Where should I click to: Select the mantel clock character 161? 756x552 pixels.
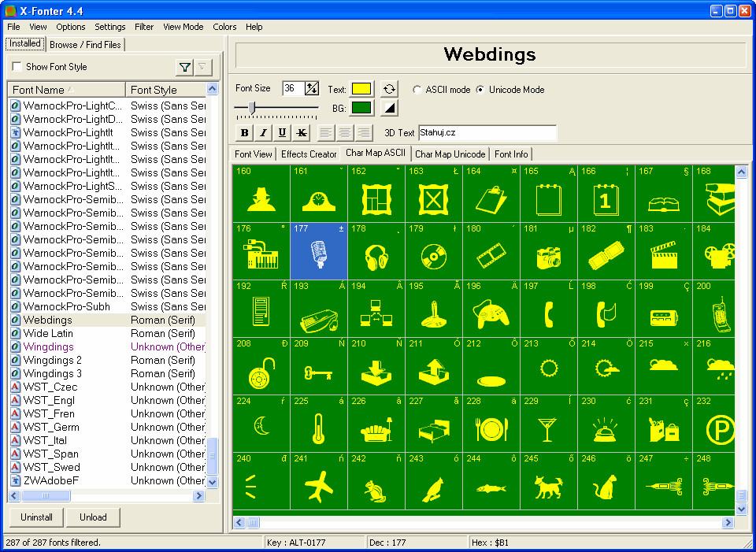[x=319, y=194]
